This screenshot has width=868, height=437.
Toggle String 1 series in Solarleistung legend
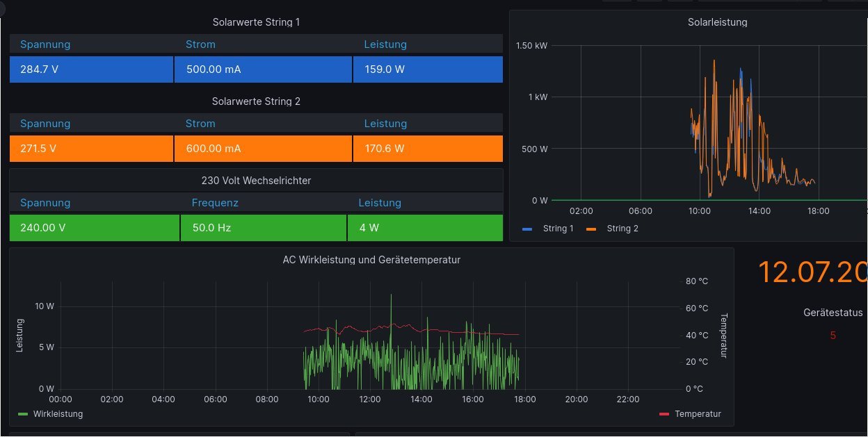point(557,229)
